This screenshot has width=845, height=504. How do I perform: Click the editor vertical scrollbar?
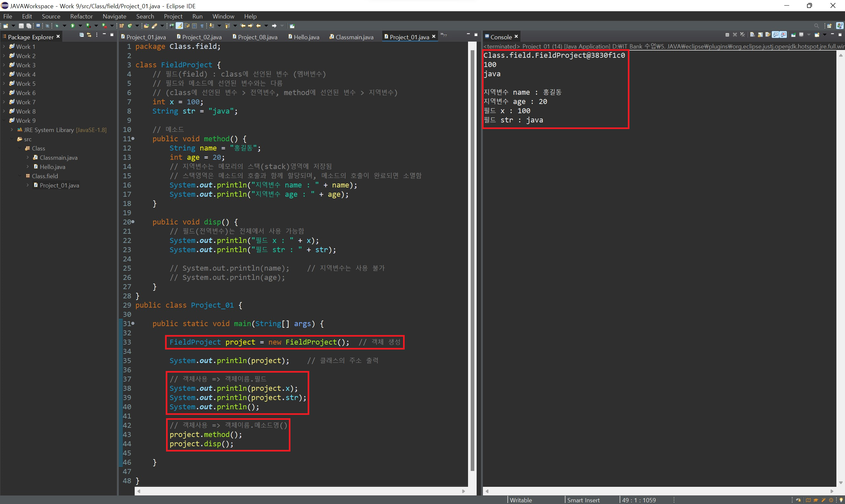tap(472, 258)
